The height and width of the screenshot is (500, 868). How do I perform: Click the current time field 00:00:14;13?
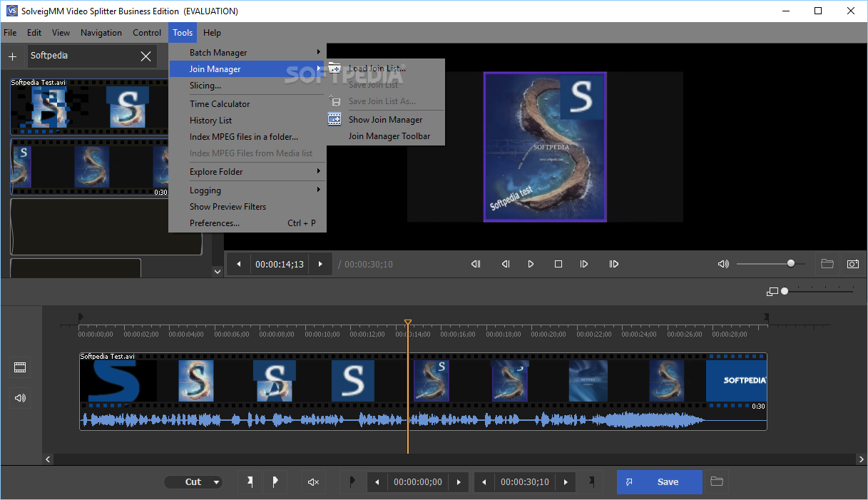tap(280, 264)
